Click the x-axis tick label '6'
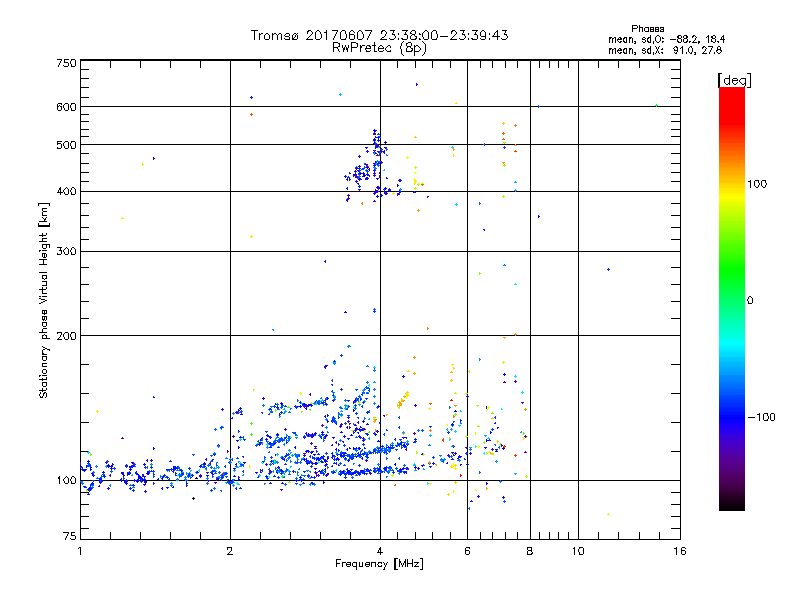Screen dimensions: 800x600 (x=467, y=551)
